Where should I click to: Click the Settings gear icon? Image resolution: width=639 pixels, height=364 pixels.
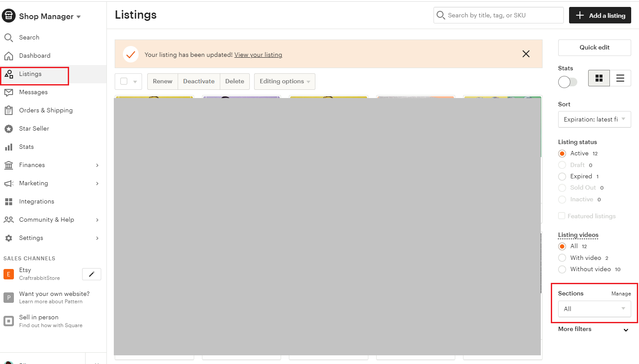[9, 238]
